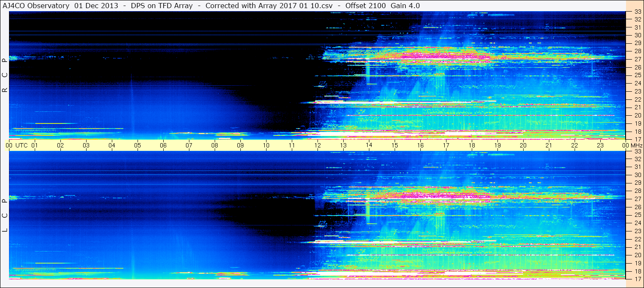Image resolution: width=644 pixels, height=288 pixels.
Task: Click the "L C P" panel label
Action: tap(5, 216)
